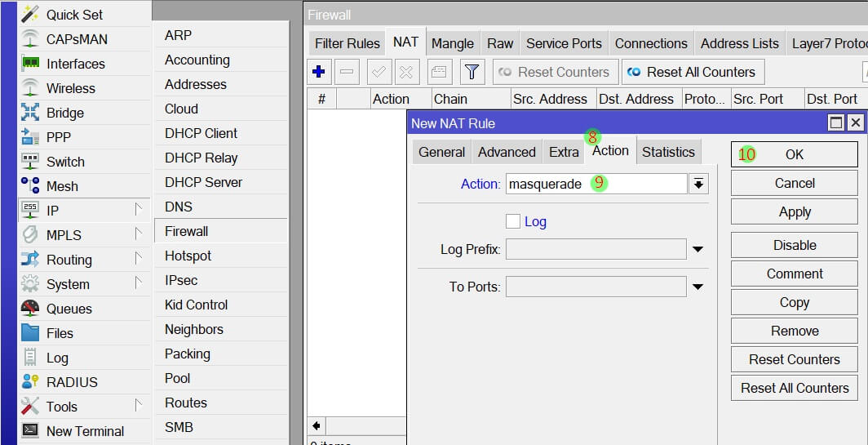Open the Files folder icon

click(x=30, y=333)
